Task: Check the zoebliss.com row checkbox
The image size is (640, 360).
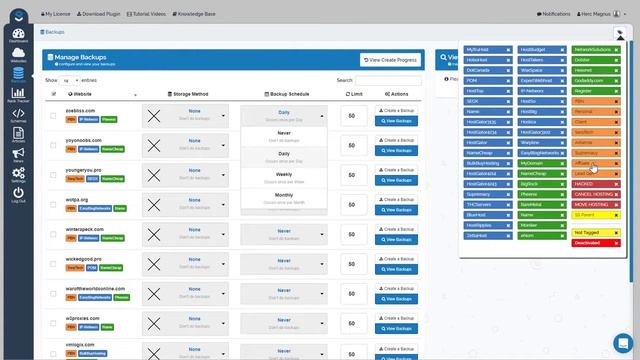Action: click(53, 116)
